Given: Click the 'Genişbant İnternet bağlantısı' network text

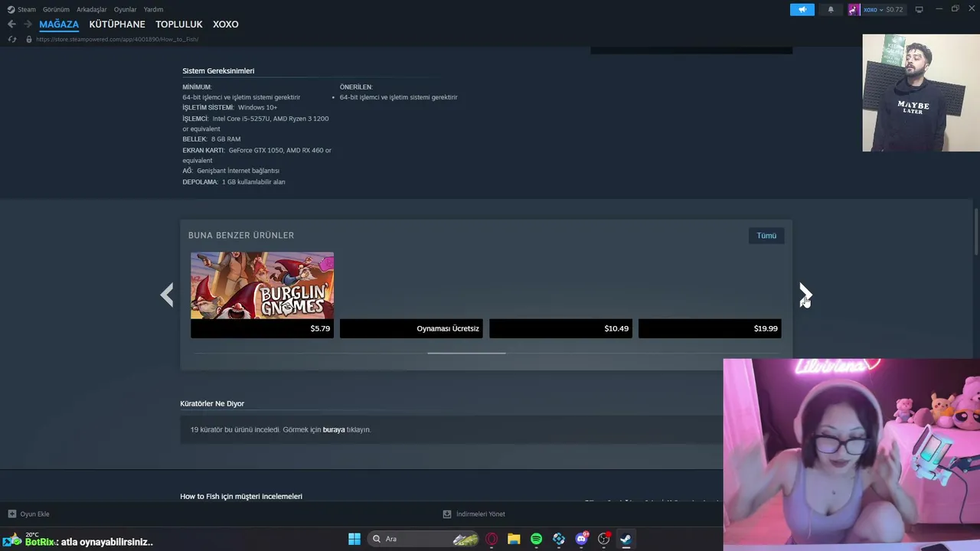Looking at the screenshot, I should [238, 171].
